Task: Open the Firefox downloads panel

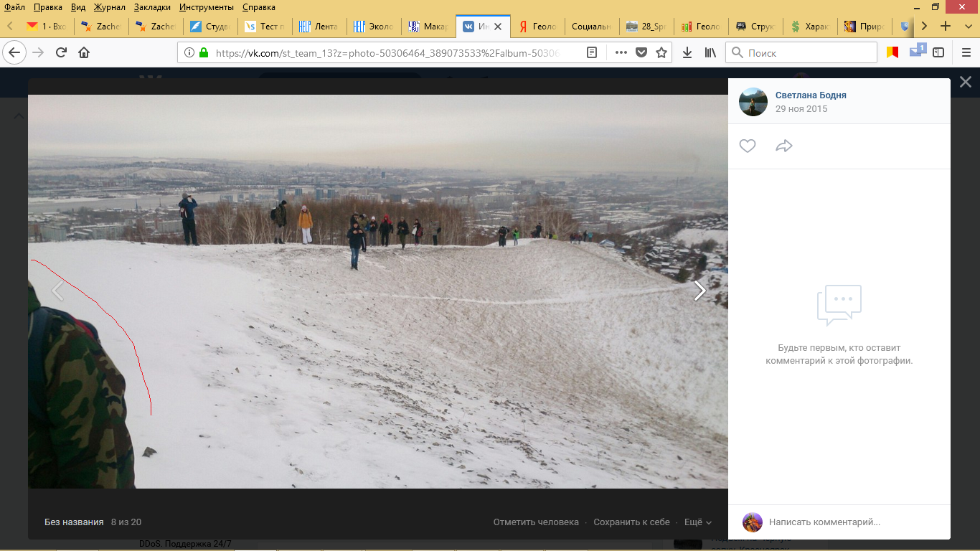Action: coord(687,52)
